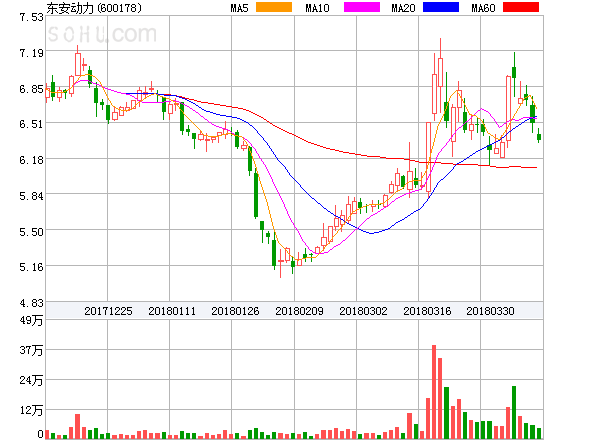Click the 5.84 price axis label
Screen dimensions: 600x440
tap(31, 196)
